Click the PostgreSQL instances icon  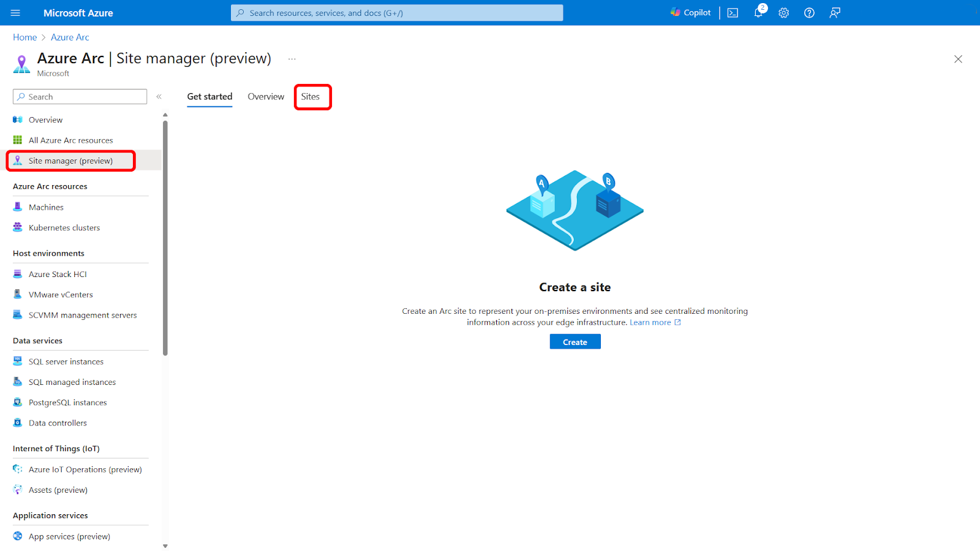click(x=18, y=403)
